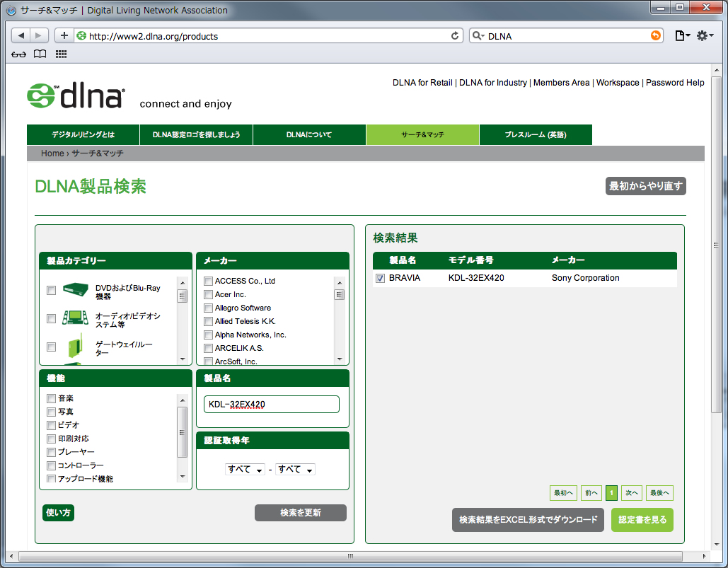Screen dimensions: 728x568
Task: Open the 使い方 help button
Action: (x=59, y=513)
